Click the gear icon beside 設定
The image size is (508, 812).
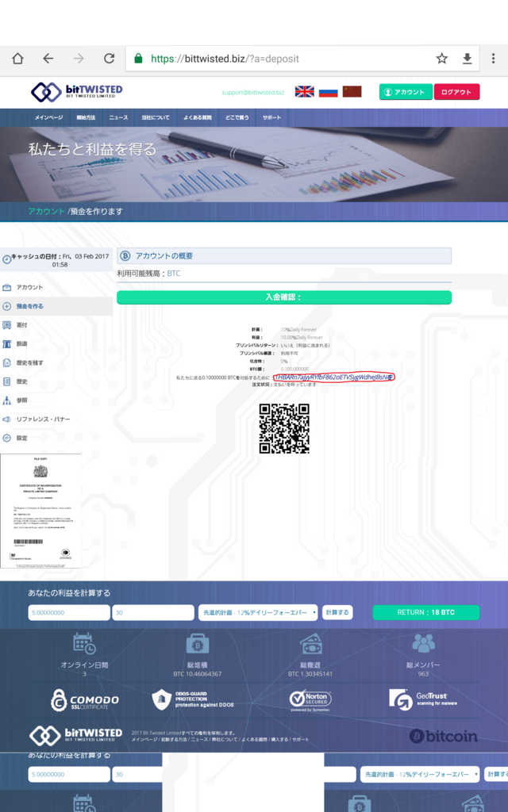(x=6, y=438)
